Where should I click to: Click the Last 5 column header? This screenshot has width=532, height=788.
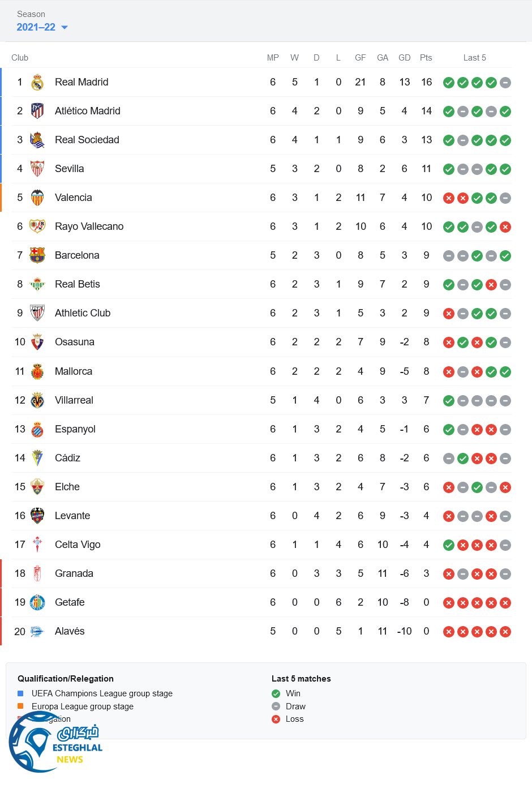coord(474,58)
